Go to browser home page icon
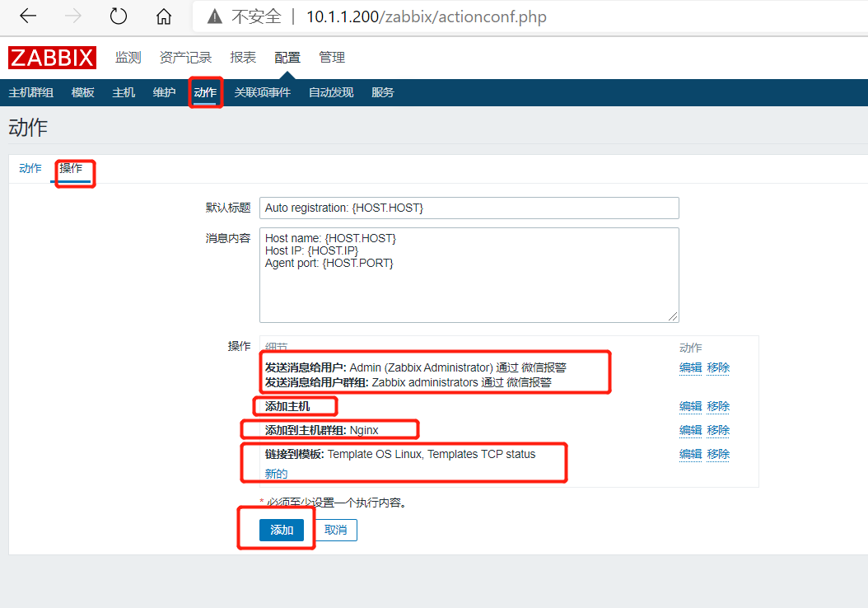The image size is (868, 608). click(x=163, y=16)
